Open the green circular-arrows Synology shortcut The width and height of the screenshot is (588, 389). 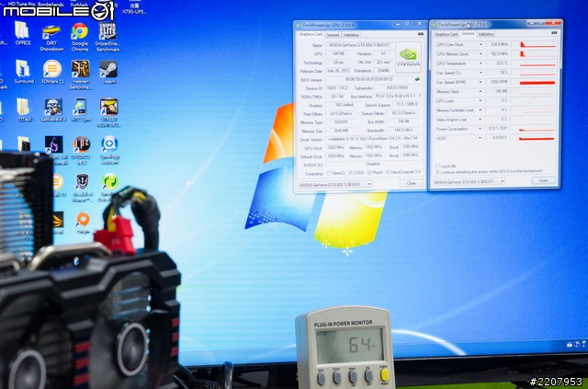(109, 187)
